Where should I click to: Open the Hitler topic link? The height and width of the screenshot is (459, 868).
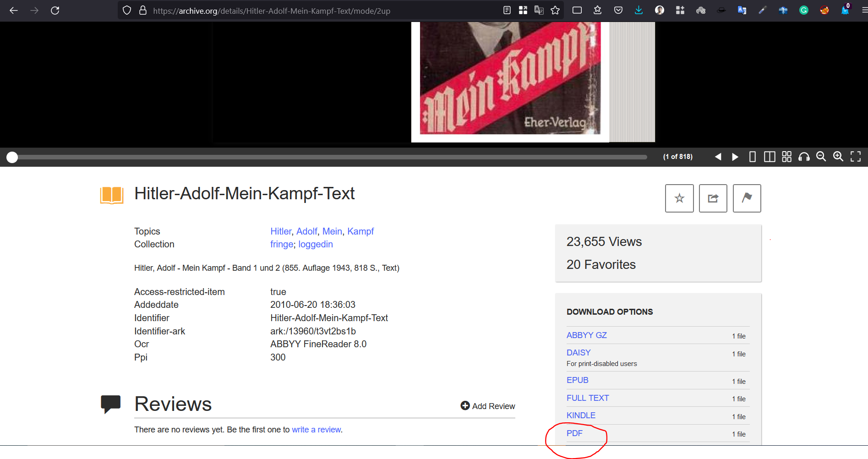coord(281,231)
